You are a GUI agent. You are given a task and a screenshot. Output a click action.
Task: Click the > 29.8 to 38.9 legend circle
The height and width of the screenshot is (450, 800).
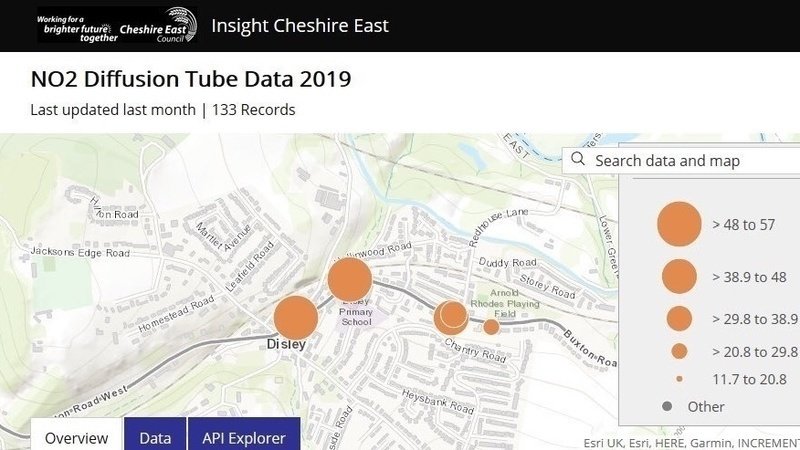point(679,319)
